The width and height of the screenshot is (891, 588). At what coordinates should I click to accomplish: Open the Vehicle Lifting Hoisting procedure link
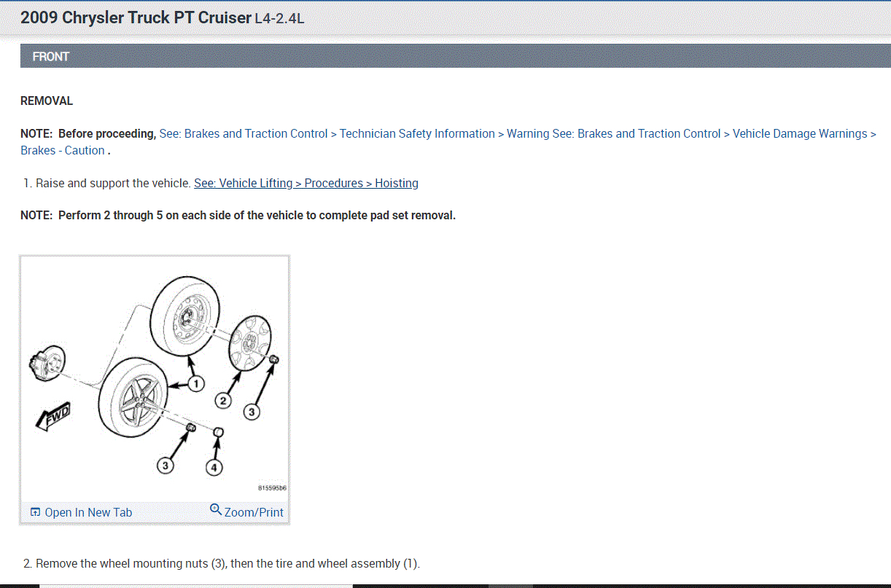click(x=306, y=183)
